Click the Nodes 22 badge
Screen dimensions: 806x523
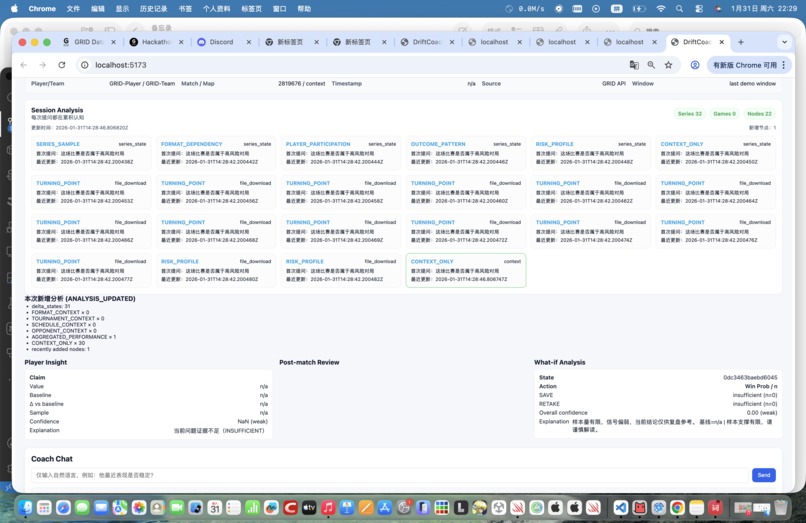point(759,114)
